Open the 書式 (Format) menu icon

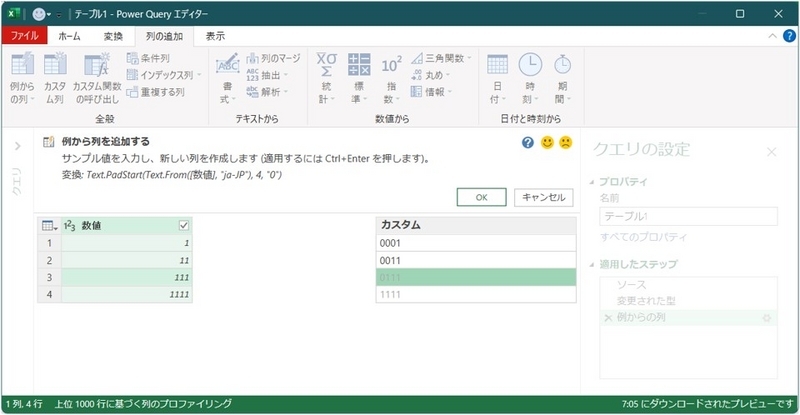(x=227, y=65)
